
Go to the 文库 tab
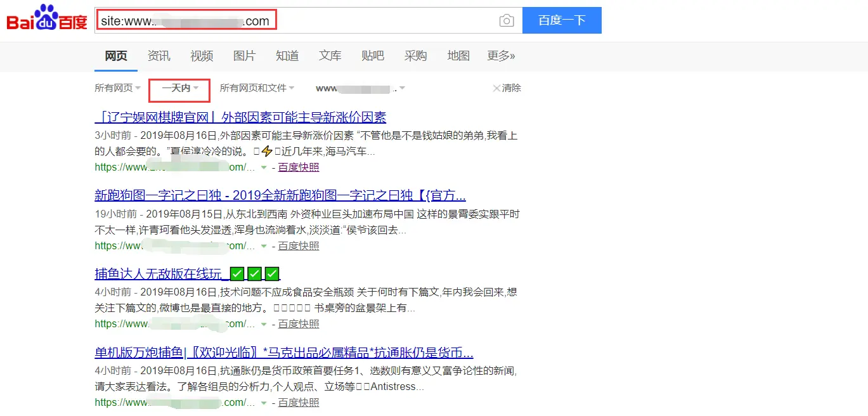[330, 56]
